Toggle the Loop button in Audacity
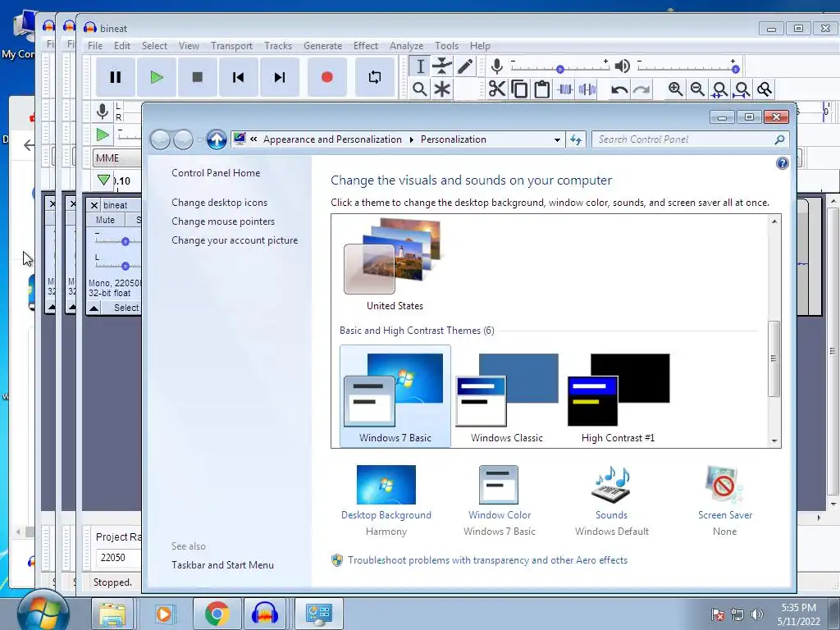The height and width of the screenshot is (630, 840). click(x=375, y=78)
